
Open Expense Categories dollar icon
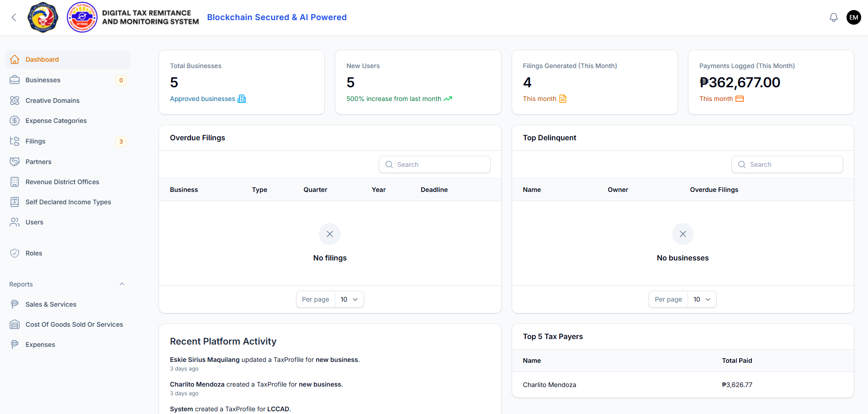point(15,120)
